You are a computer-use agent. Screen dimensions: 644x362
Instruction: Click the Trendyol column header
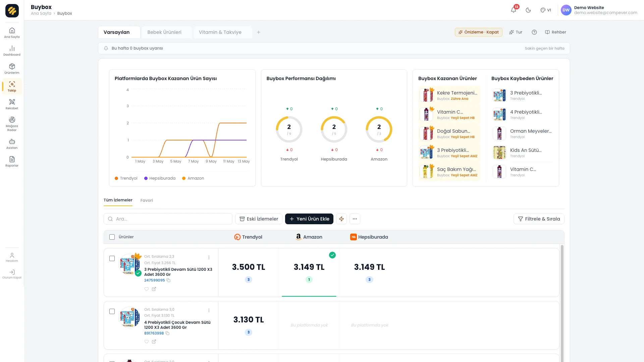click(x=248, y=237)
